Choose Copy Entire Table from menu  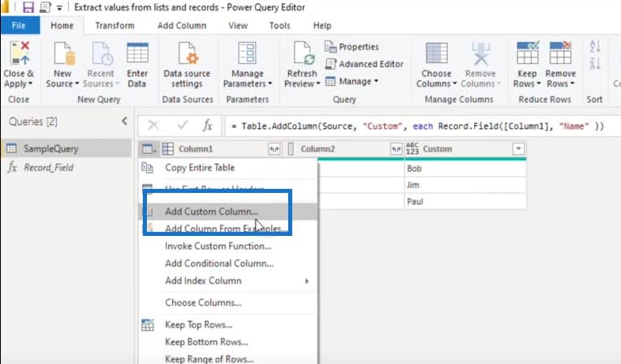pyautogui.click(x=228, y=168)
